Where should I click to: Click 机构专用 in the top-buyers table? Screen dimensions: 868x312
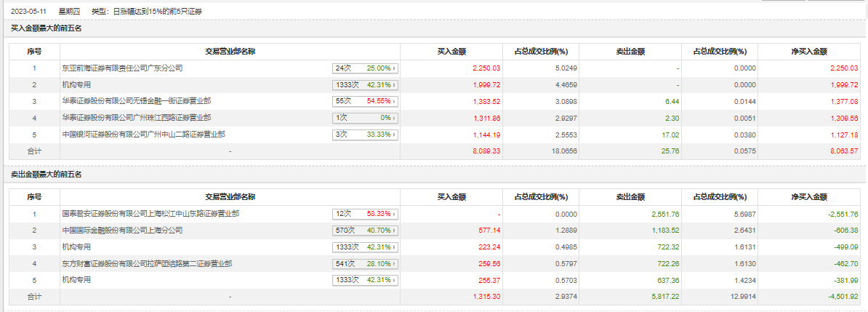tap(76, 84)
